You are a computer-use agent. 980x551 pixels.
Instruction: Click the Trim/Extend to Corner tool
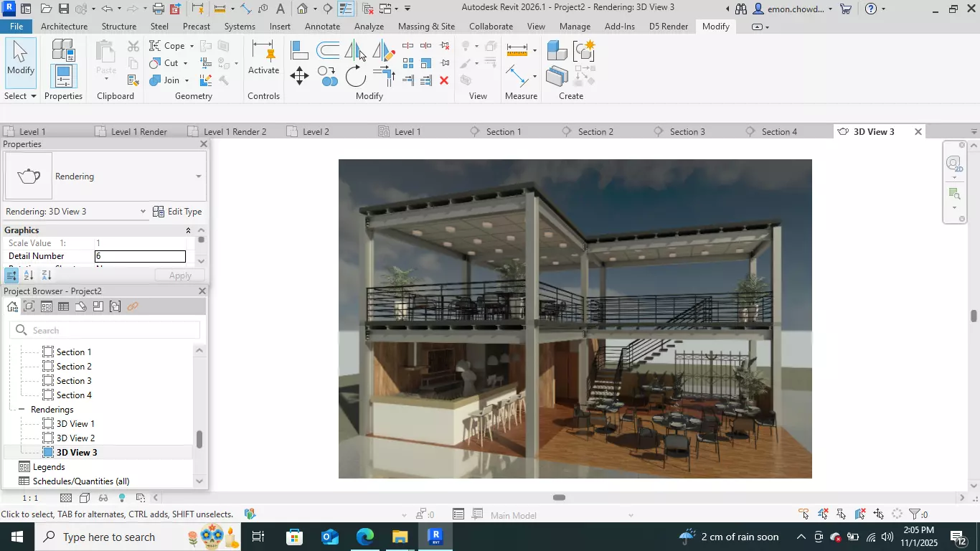tap(384, 76)
